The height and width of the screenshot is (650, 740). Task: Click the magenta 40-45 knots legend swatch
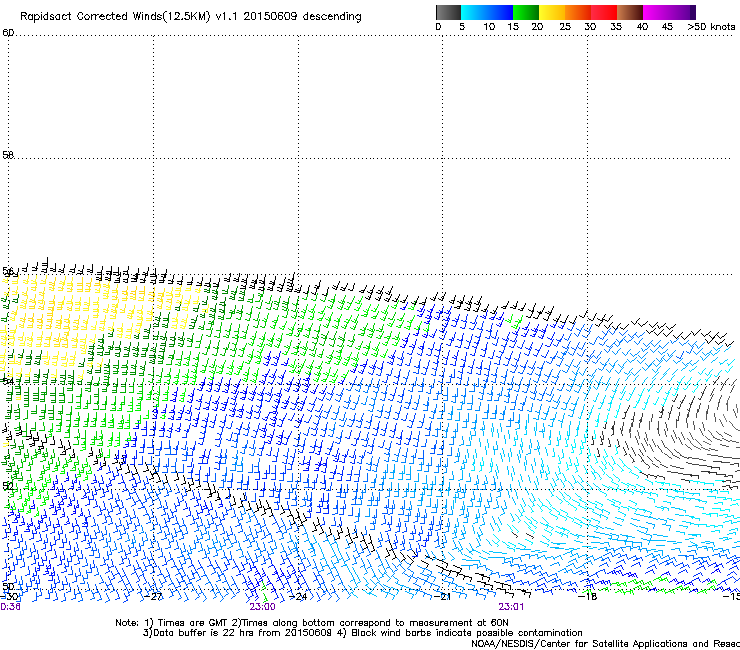coord(656,12)
